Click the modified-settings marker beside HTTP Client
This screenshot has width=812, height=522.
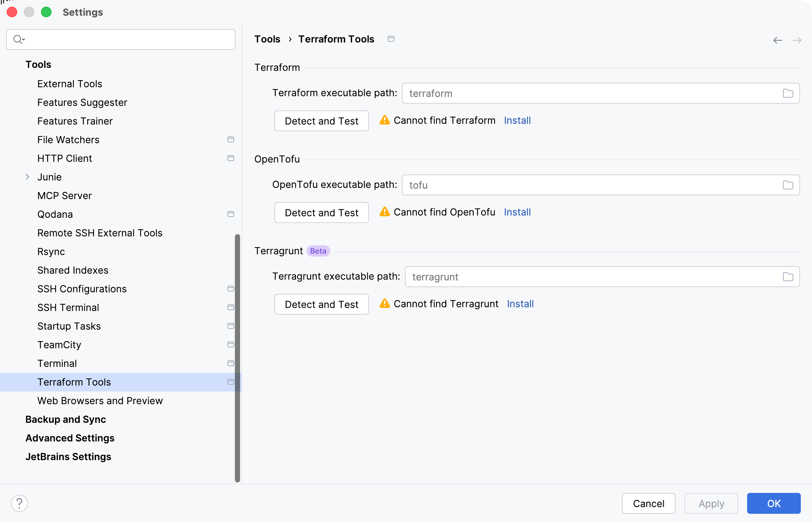click(x=230, y=158)
